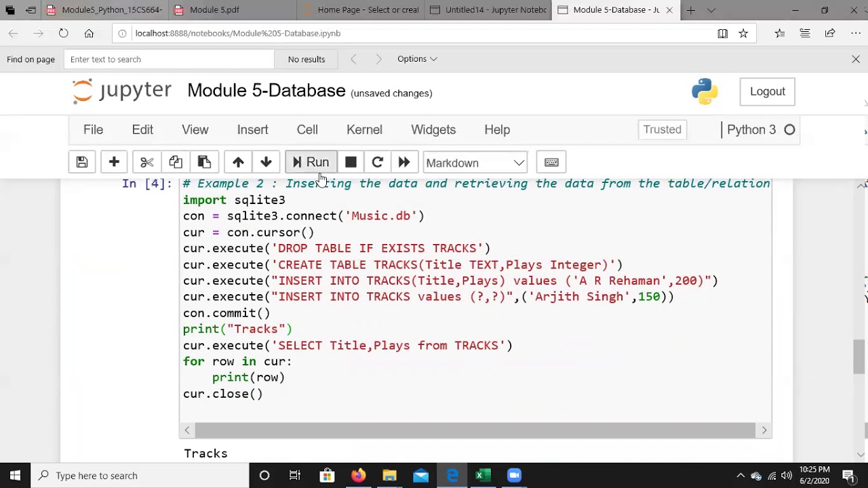
Task: Restart kernel and run all cells
Action: pyautogui.click(x=403, y=162)
